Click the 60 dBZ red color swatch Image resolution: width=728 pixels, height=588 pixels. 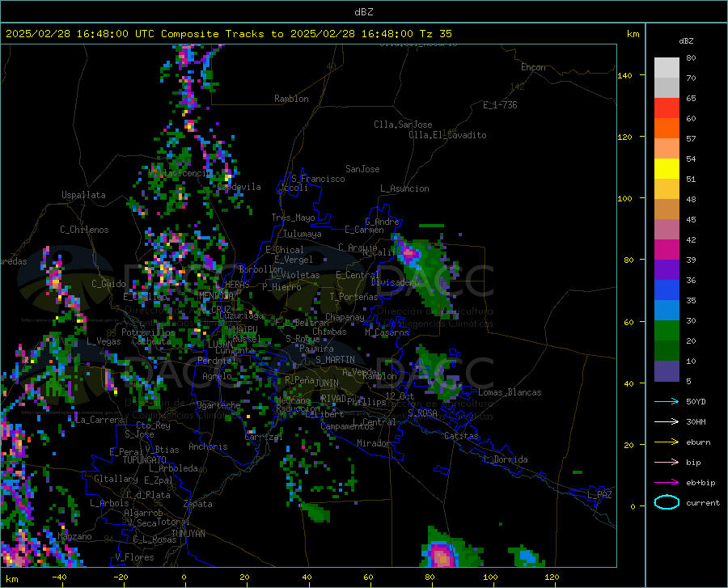pos(667,108)
